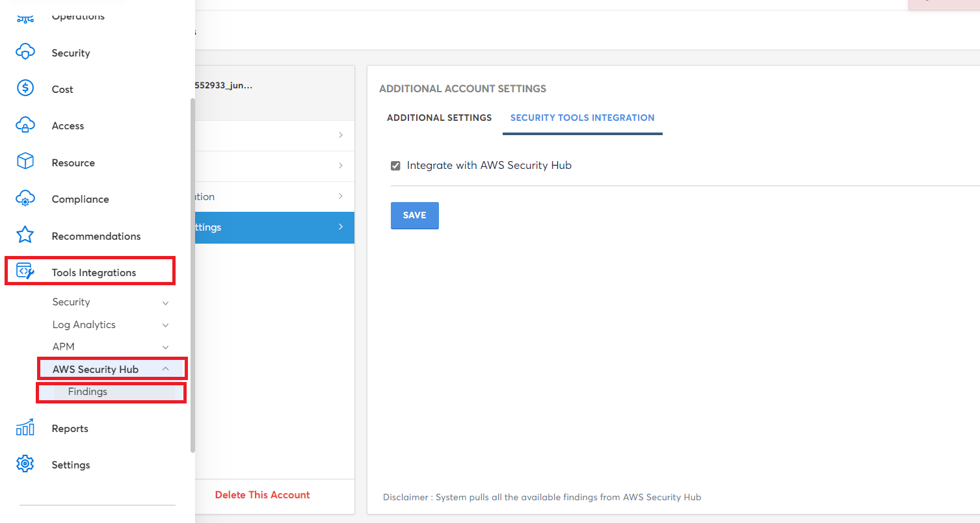980x523 pixels.
Task: Expand the Security submenu chevron
Action: 165,303
